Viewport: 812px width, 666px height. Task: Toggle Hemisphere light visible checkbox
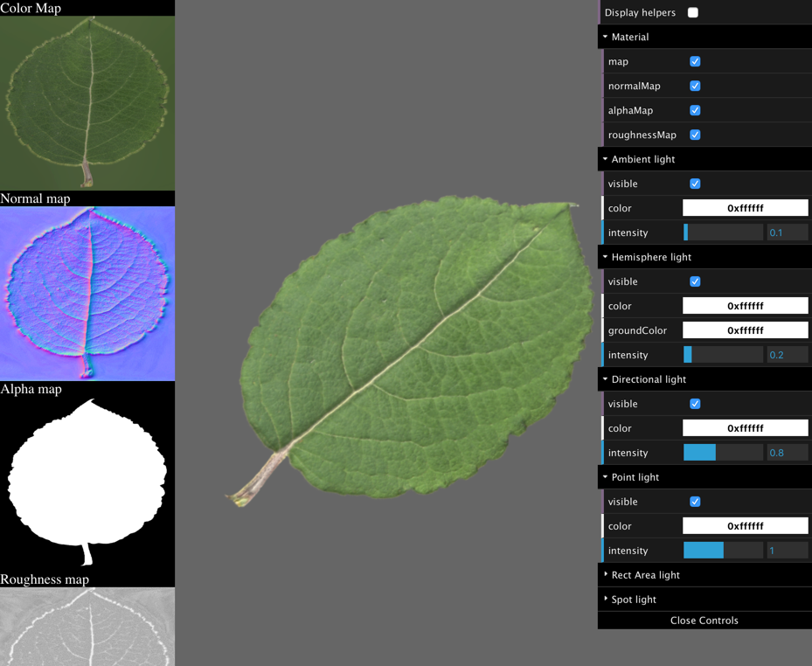pyautogui.click(x=695, y=281)
